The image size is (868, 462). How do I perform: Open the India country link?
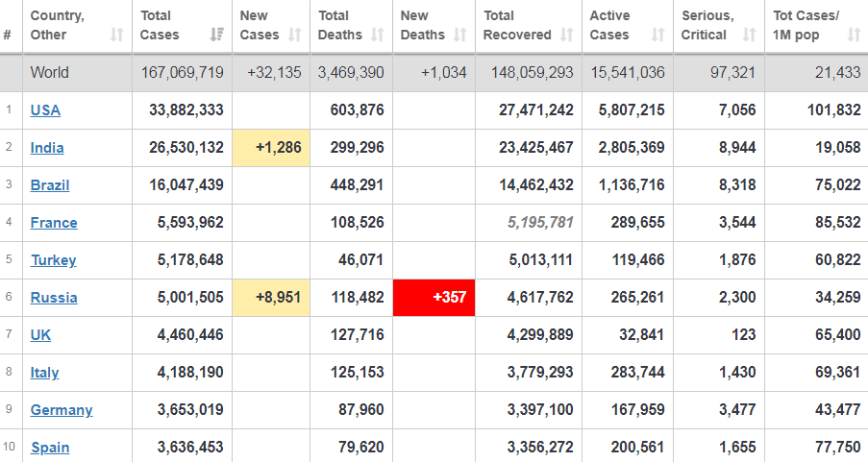point(47,148)
